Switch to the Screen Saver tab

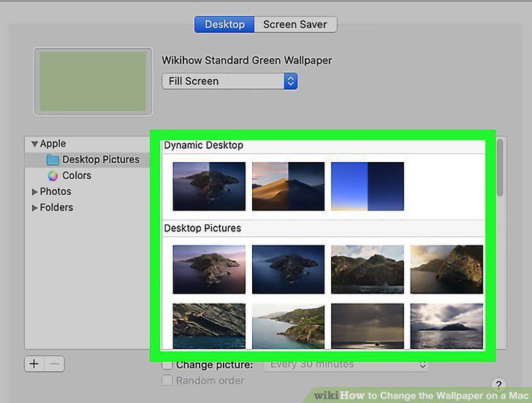tap(295, 24)
